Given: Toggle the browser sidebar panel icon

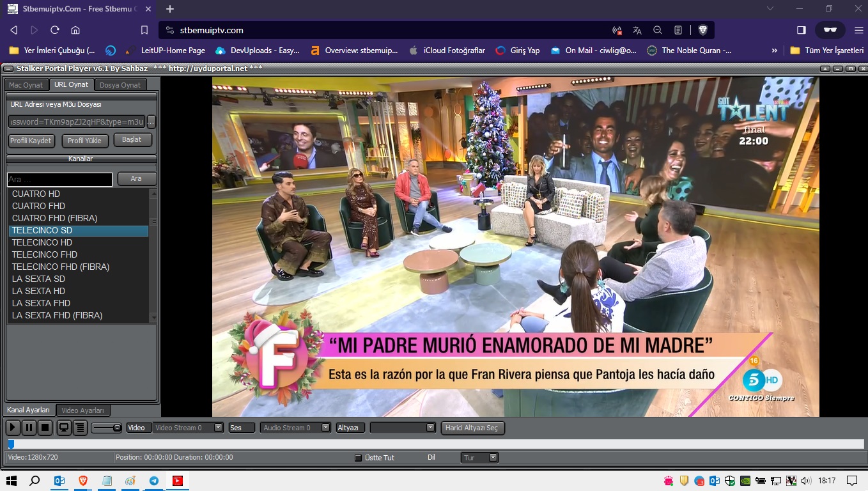Looking at the screenshot, I should pyautogui.click(x=802, y=30).
